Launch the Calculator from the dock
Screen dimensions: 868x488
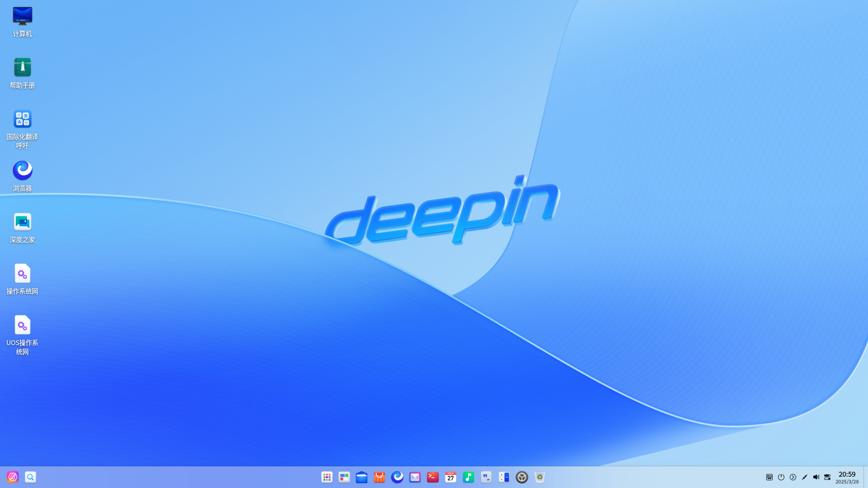(x=504, y=477)
